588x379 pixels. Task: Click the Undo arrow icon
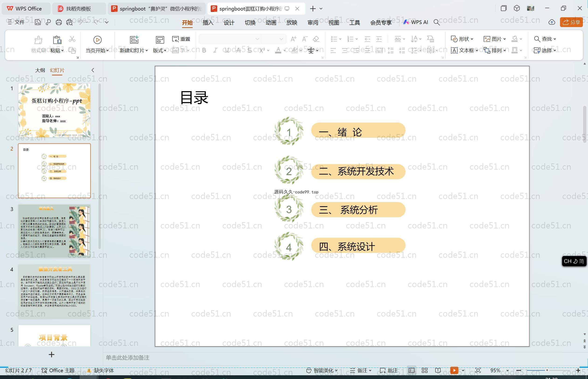(81, 22)
